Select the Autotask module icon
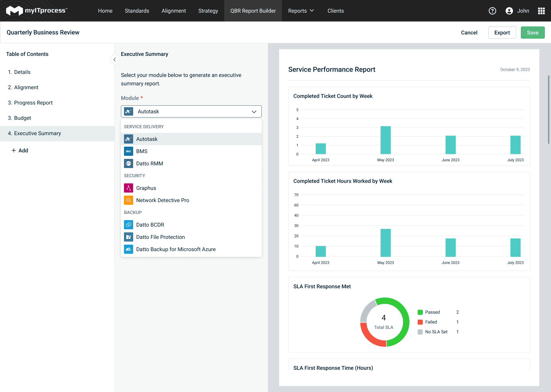Image resolution: width=551 pixels, height=392 pixels. tap(128, 139)
